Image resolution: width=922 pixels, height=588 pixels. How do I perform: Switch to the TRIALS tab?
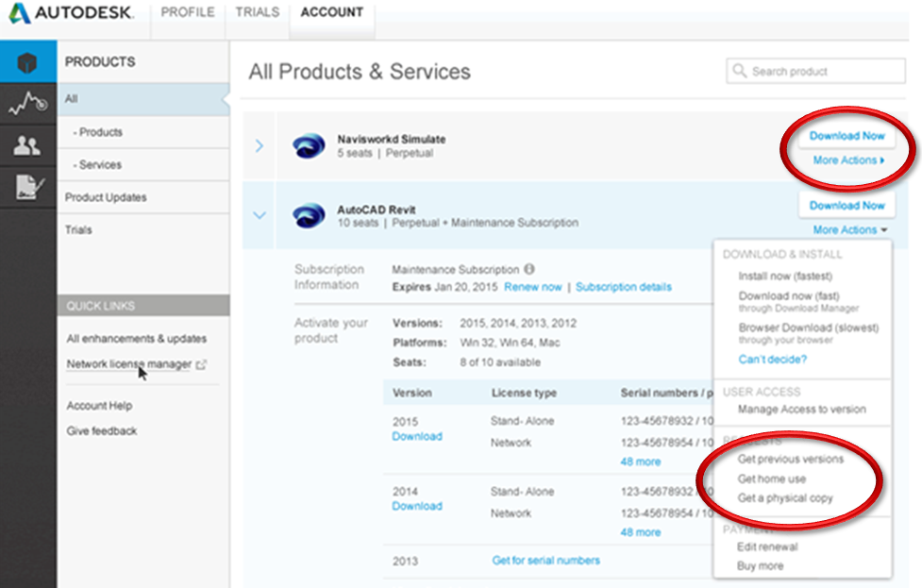click(x=258, y=12)
